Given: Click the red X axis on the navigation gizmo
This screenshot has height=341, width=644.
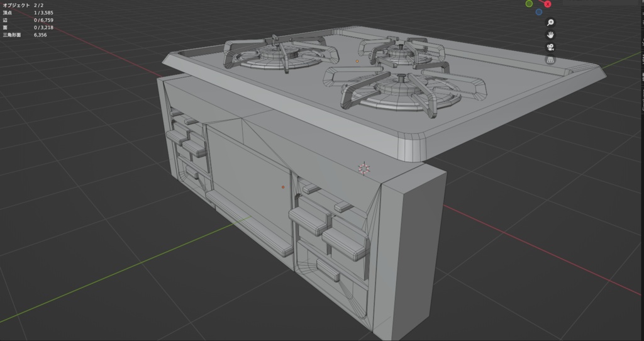Looking at the screenshot, I should pyautogui.click(x=548, y=4).
